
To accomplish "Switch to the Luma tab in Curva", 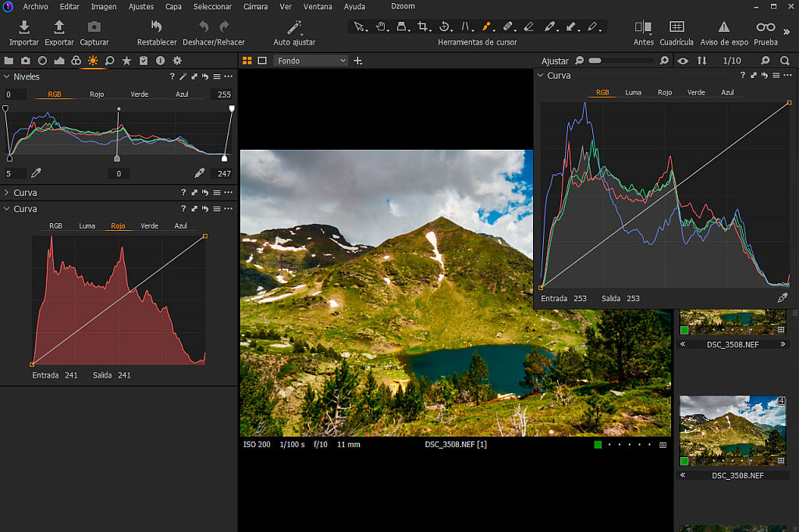I will click(634, 92).
